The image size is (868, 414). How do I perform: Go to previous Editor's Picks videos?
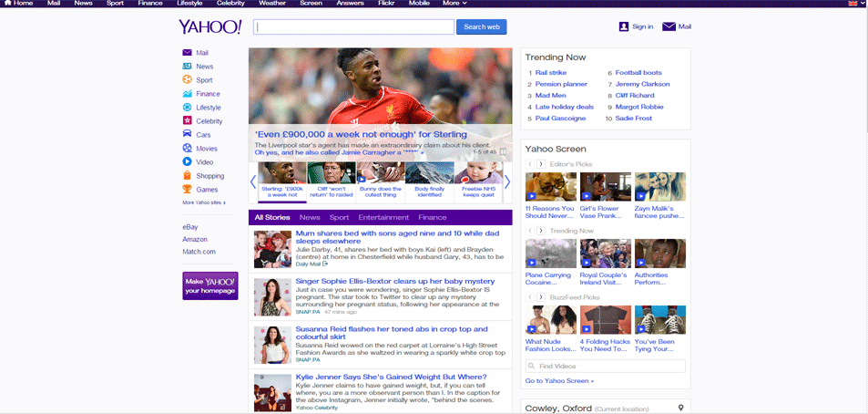(x=530, y=164)
